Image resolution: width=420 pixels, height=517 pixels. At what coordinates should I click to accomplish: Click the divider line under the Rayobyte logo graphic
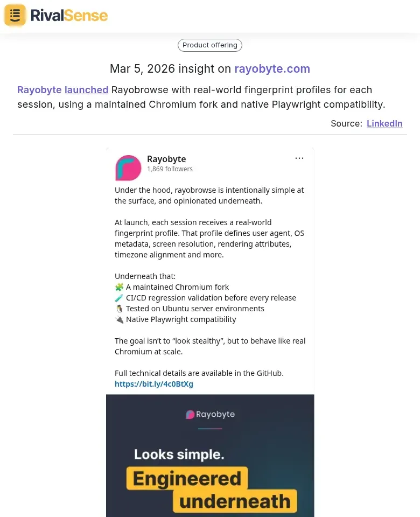click(210, 427)
